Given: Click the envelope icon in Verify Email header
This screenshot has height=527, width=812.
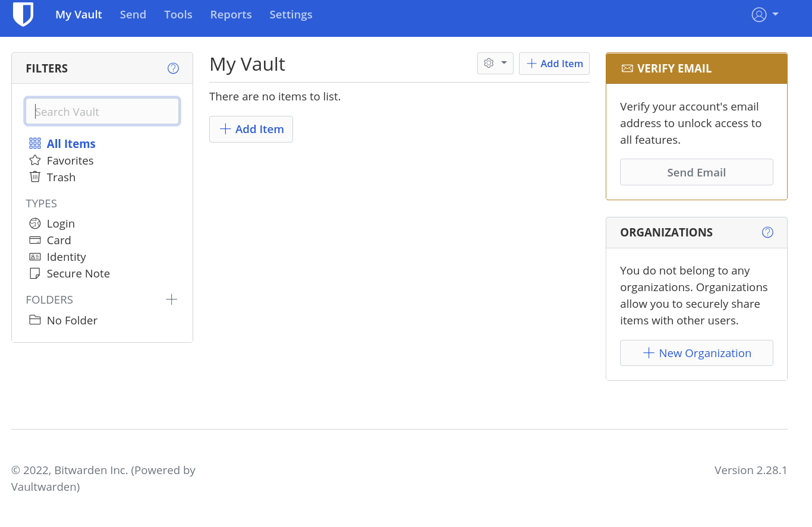Looking at the screenshot, I should pos(627,68).
